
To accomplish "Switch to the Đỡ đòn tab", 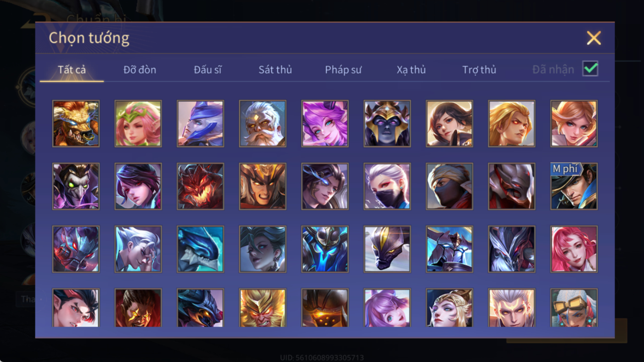I will pos(140,70).
